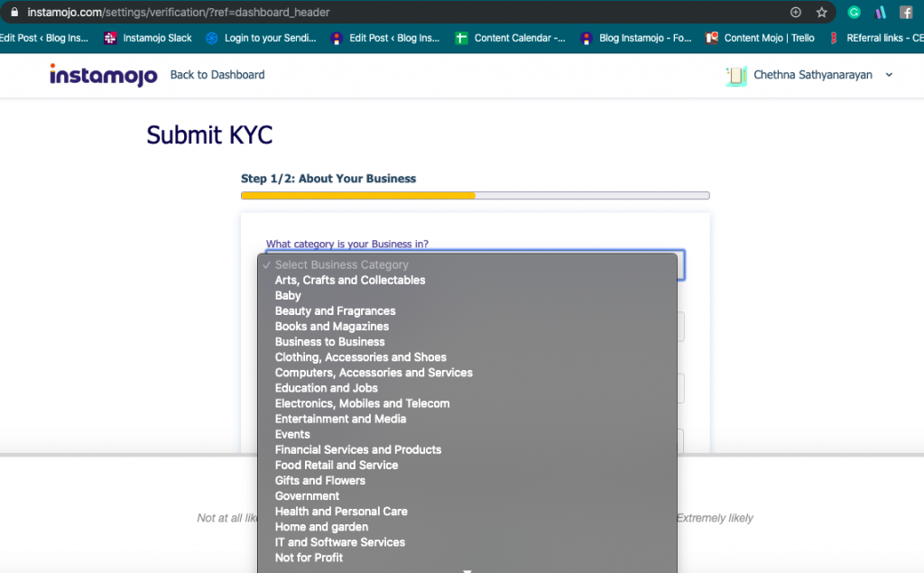This screenshot has height=573, width=924.
Task: Click the Instamojo logo
Action: 104,75
